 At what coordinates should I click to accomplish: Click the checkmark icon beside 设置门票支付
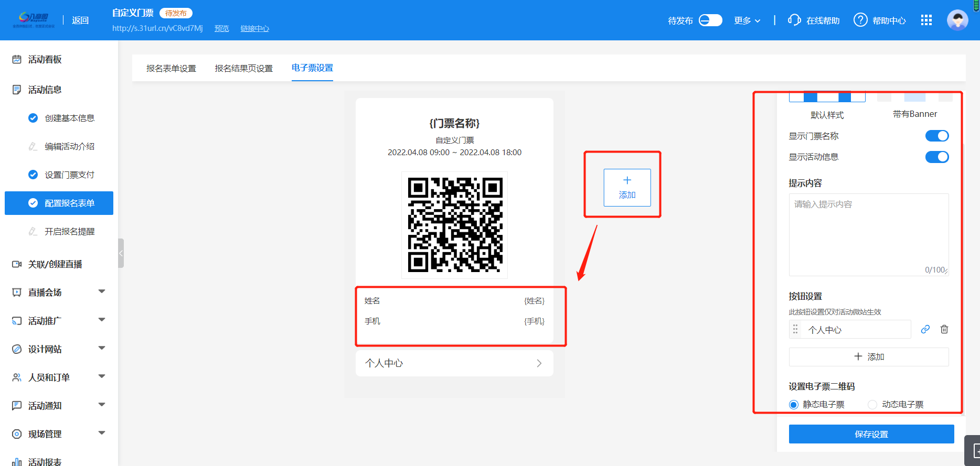point(33,175)
